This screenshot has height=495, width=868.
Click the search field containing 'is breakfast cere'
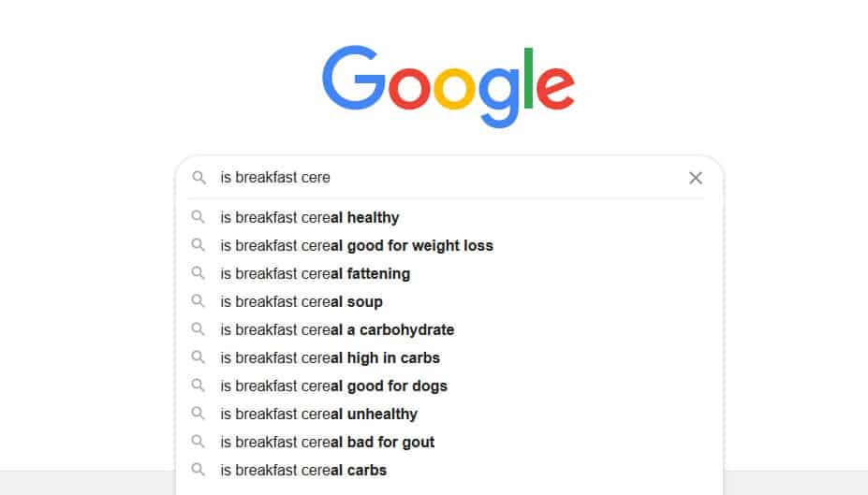(449, 178)
